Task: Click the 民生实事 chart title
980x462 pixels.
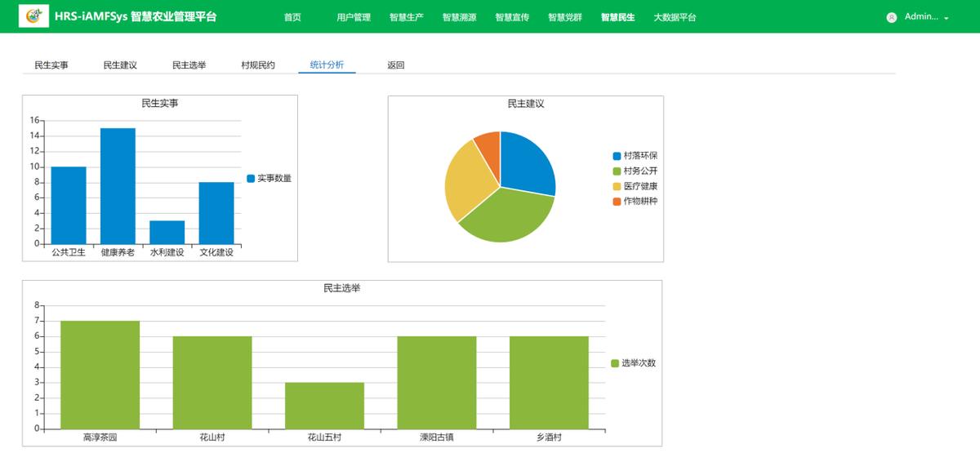Action: (x=159, y=104)
